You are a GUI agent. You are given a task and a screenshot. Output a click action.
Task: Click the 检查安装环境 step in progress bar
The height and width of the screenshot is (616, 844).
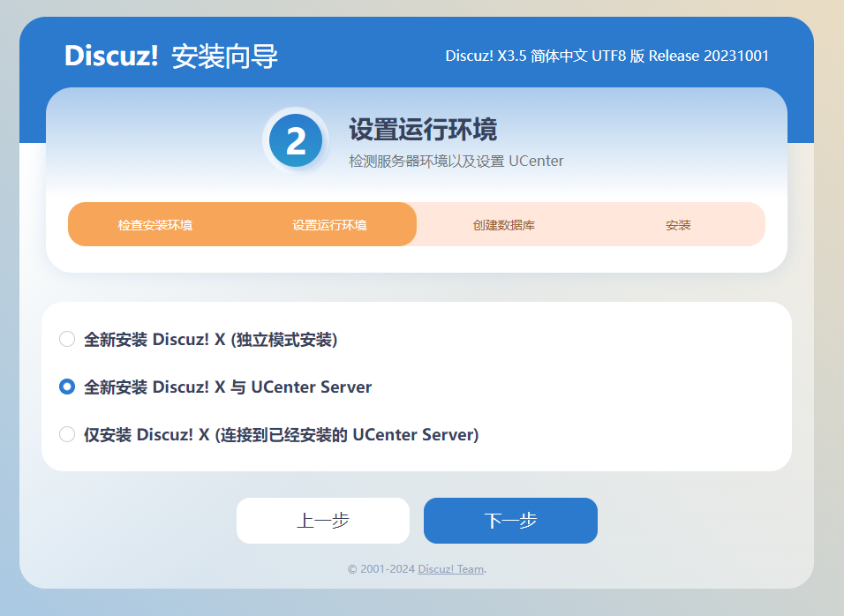click(155, 225)
